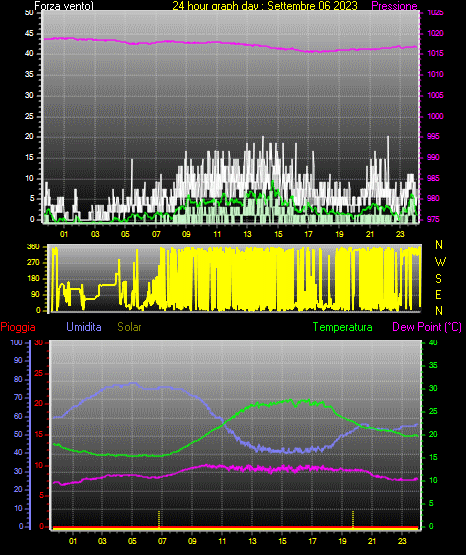Screen dimensions: 466x555
Task: Click the 270 value on wind direction axis
Action: point(33,263)
